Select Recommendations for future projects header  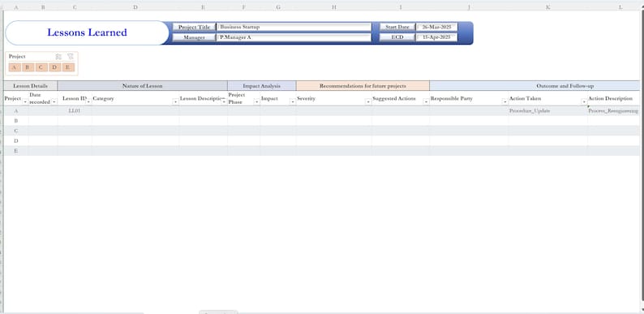363,86
